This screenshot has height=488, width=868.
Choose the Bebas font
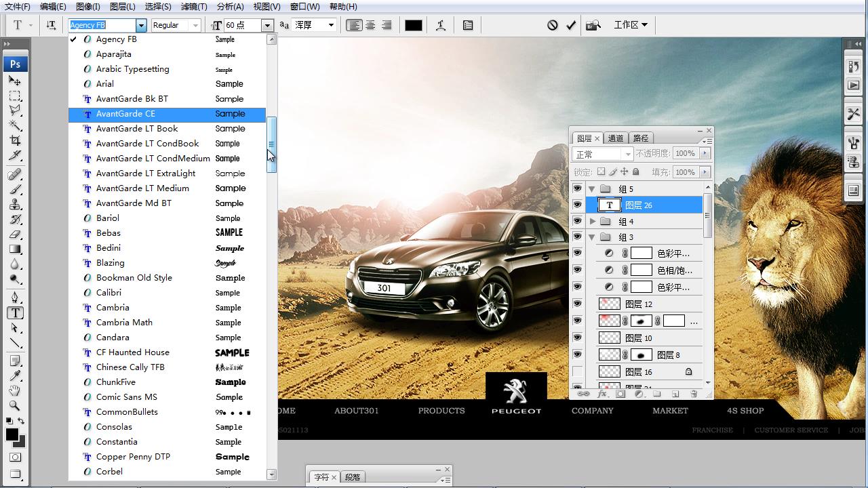click(x=167, y=233)
